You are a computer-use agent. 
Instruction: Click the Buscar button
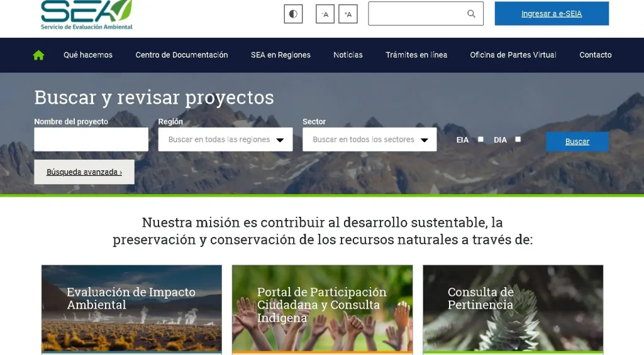tap(577, 141)
